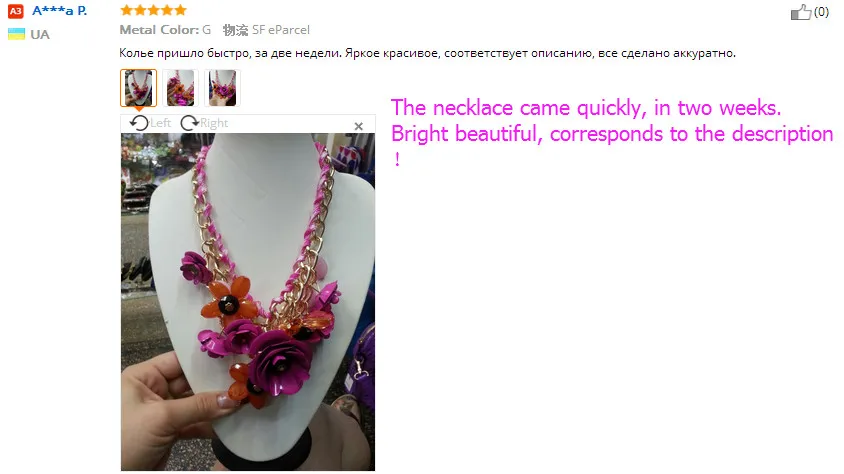This screenshot has height=474, width=844.
Task: Open reviewer A***a P. profile link
Action: tap(59, 11)
